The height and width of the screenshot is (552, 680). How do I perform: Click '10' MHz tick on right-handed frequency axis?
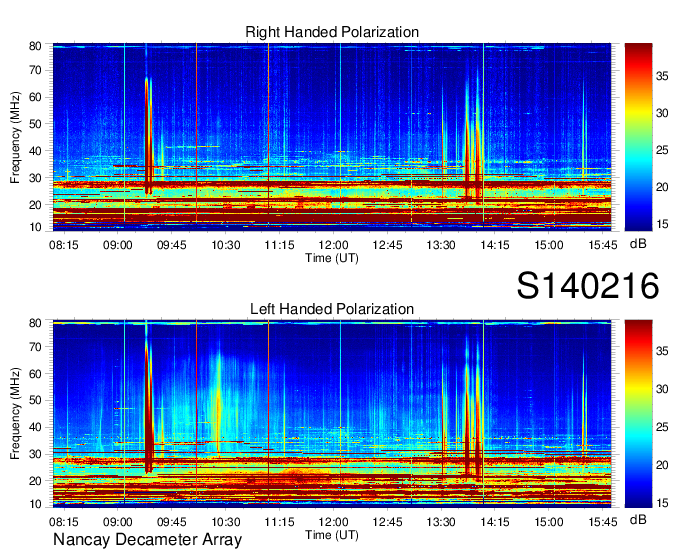pyautogui.click(x=35, y=227)
